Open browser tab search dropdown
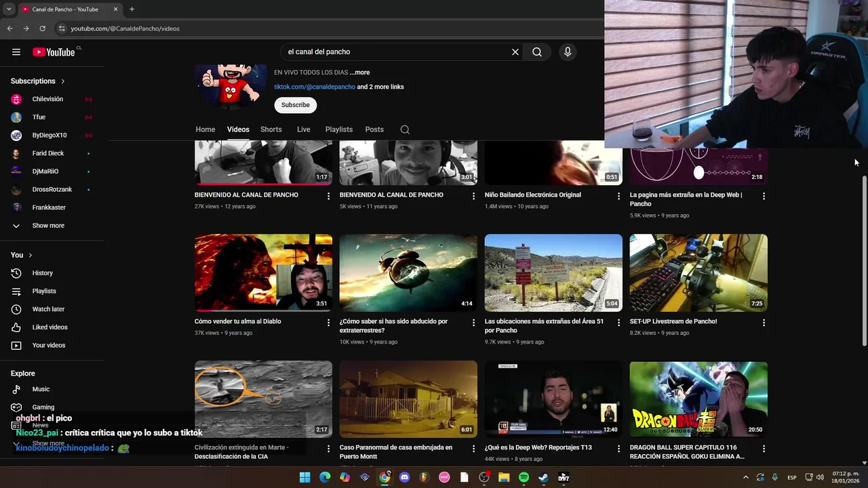 pyautogui.click(x=9, y=9)
